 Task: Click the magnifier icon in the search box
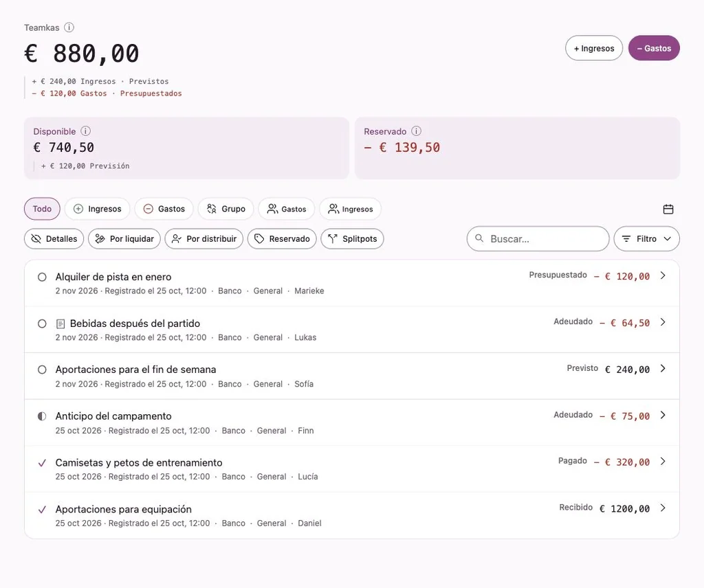(x=479, y=238)
